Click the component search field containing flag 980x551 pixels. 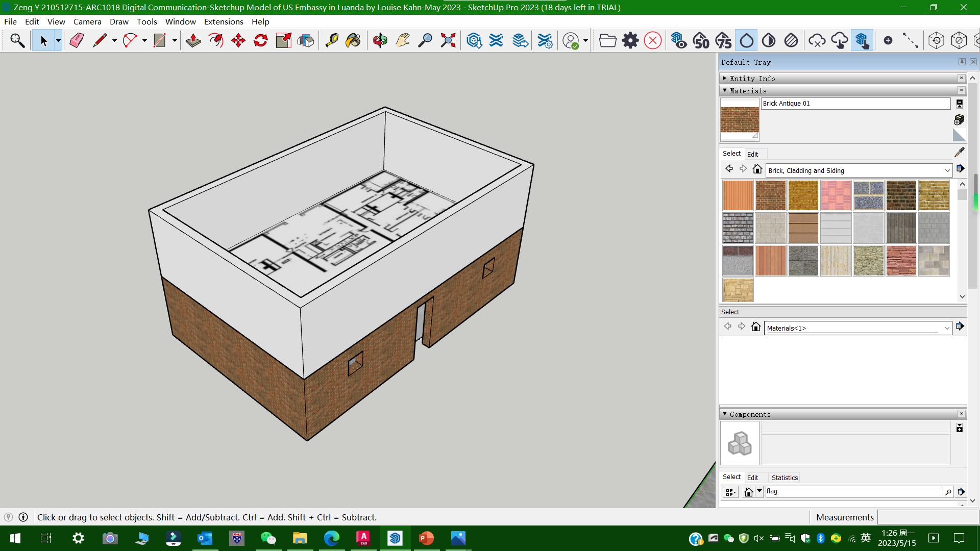[x=852, y=491]
